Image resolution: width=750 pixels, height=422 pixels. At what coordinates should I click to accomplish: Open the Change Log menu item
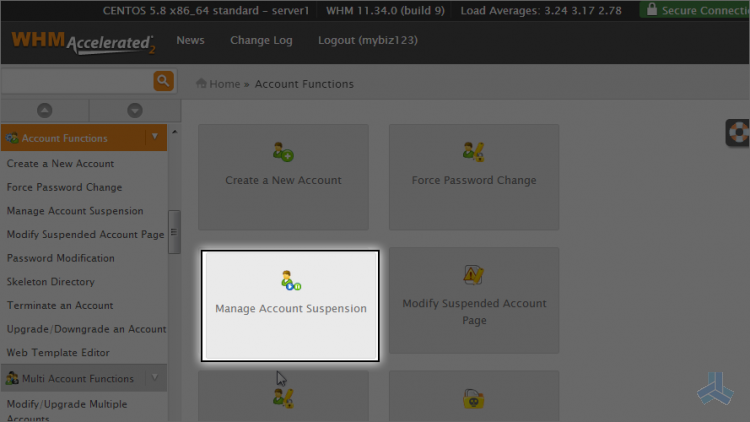point(261,41)
